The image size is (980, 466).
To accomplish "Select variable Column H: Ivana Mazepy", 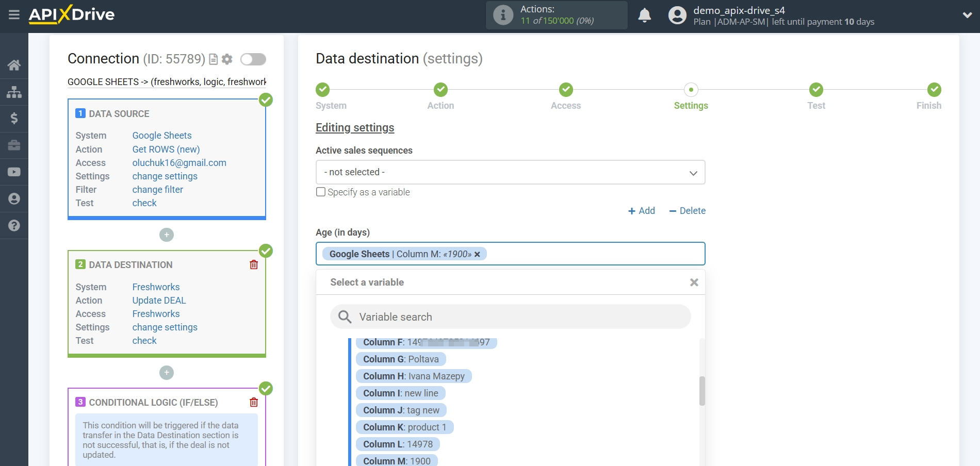I will tap(414, 376).
